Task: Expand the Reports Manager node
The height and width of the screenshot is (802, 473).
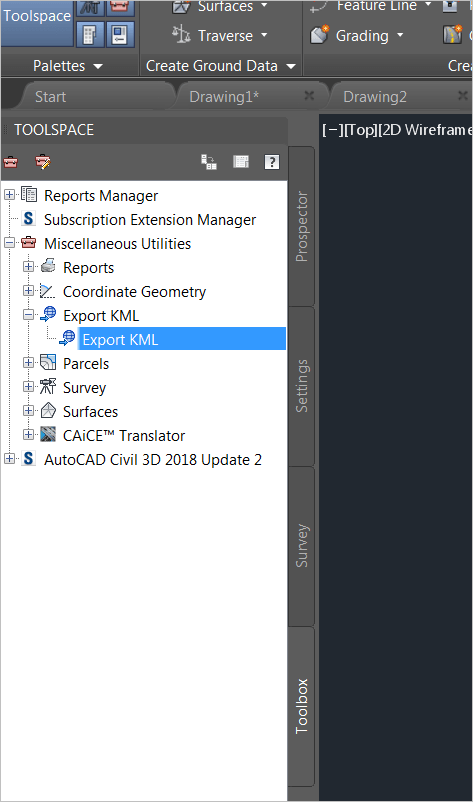Action: (9, 195)
